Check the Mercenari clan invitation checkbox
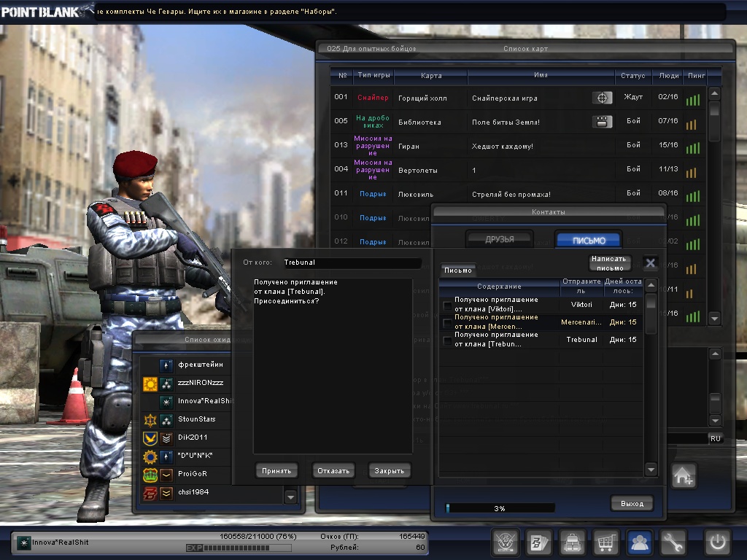 coord(447,323)
